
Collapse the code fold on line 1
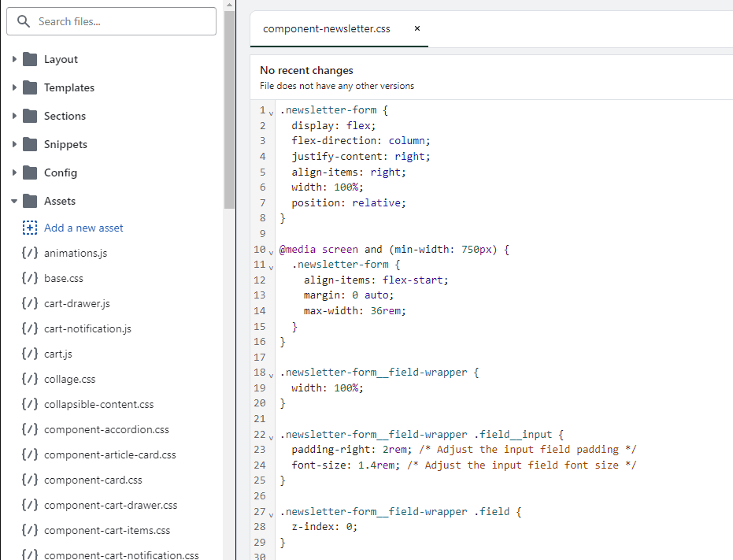[270, 111]
